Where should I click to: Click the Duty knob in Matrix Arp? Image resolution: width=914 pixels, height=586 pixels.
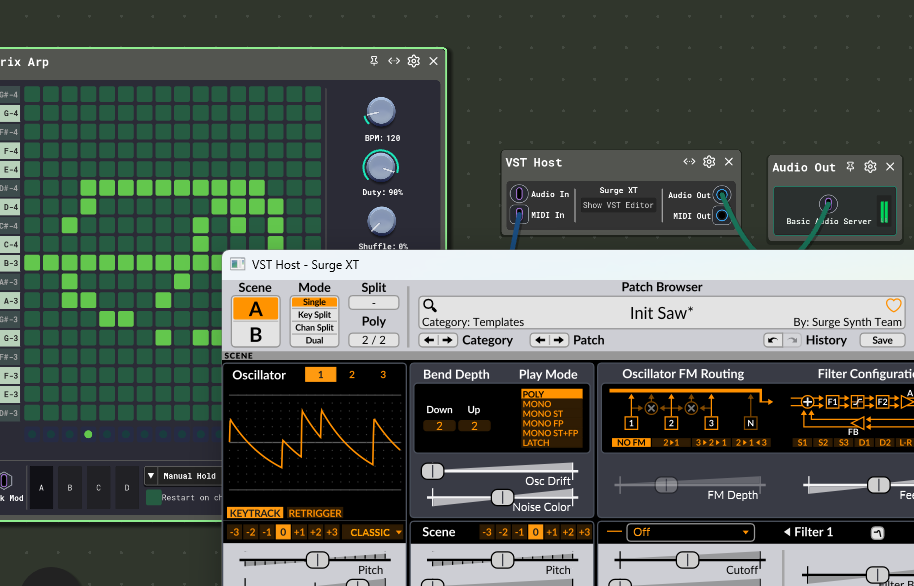click(x=380, y=166)
